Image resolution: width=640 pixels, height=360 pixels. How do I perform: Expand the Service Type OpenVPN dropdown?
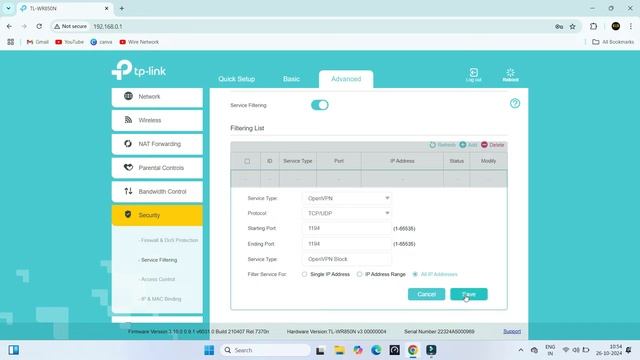click(x=347, y=198)
